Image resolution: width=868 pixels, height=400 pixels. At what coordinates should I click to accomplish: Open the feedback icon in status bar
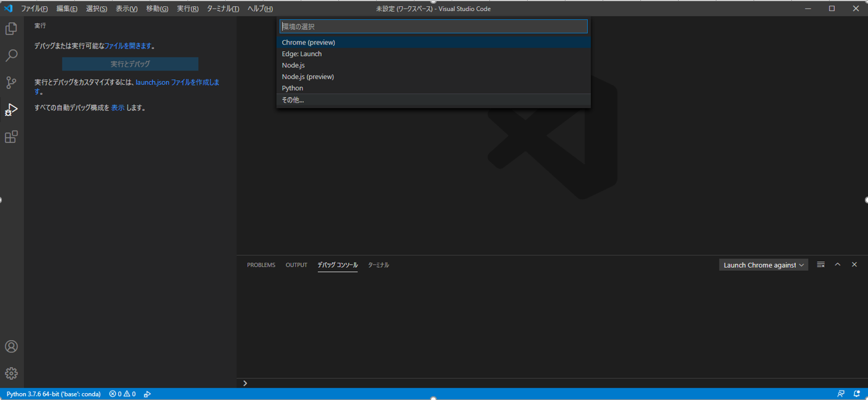(841, 394)
